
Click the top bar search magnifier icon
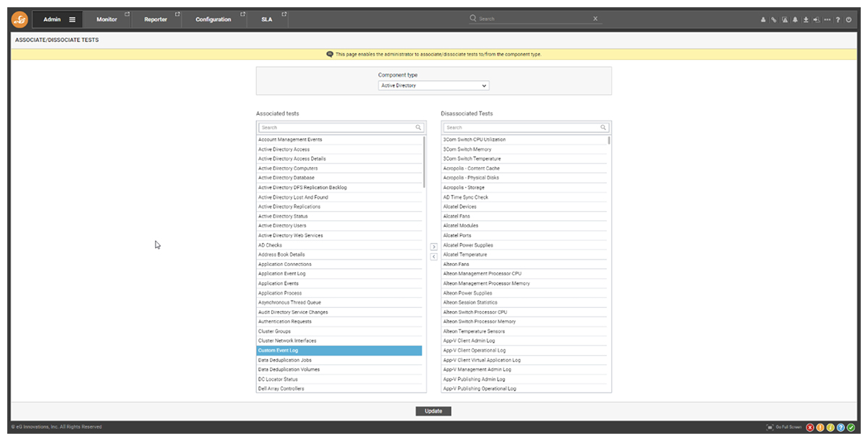[473, 19]
